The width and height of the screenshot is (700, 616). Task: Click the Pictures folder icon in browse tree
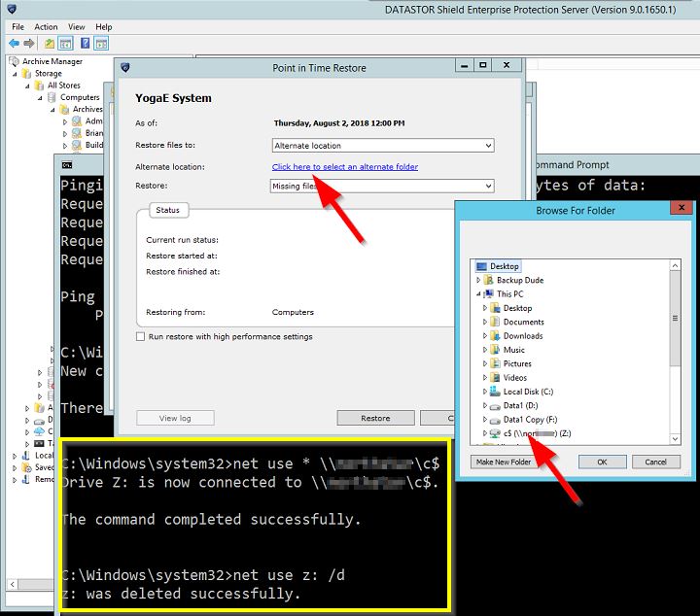pyautogui.click(x=495, y=363)
